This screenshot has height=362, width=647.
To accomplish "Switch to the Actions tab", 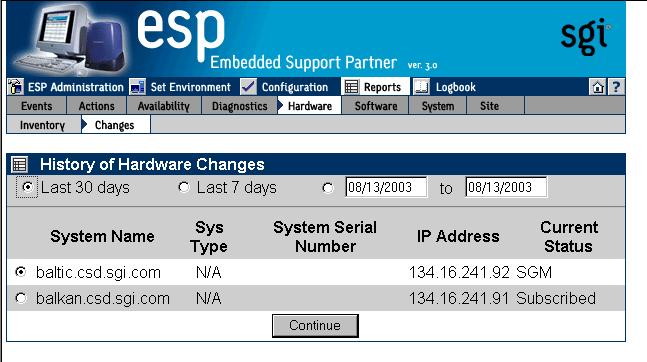I will [x=96, y=106].
